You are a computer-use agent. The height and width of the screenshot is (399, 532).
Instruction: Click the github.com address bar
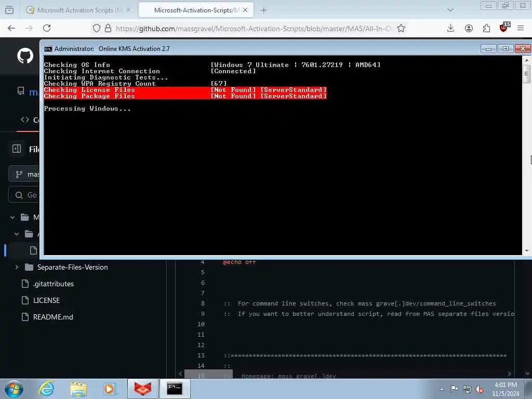[x=253, y=29]
